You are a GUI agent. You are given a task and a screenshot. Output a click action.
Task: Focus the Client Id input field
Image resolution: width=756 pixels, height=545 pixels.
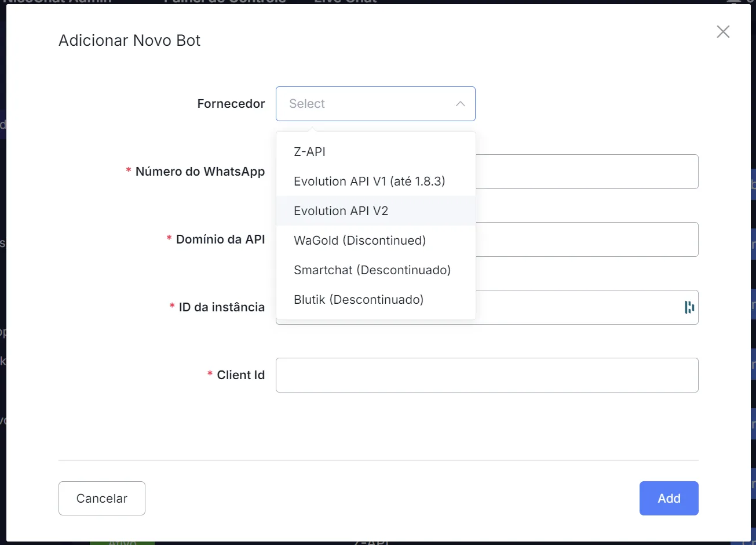click(487, 375)
